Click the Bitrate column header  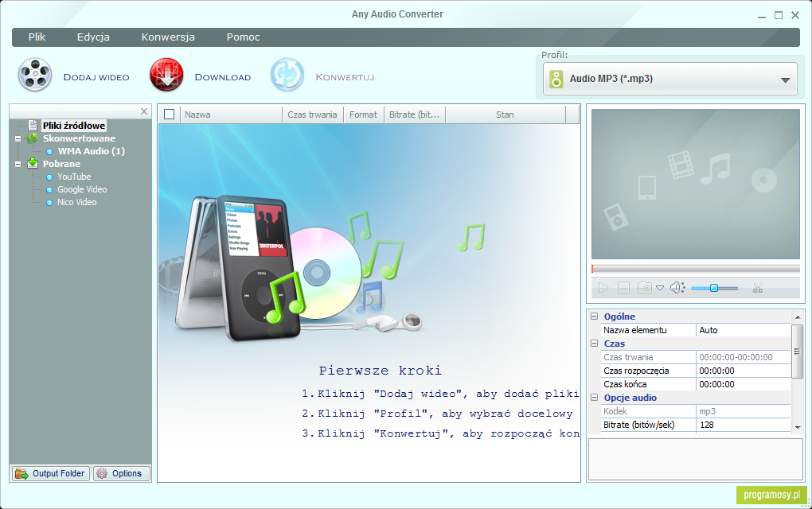tap(414, 115)
